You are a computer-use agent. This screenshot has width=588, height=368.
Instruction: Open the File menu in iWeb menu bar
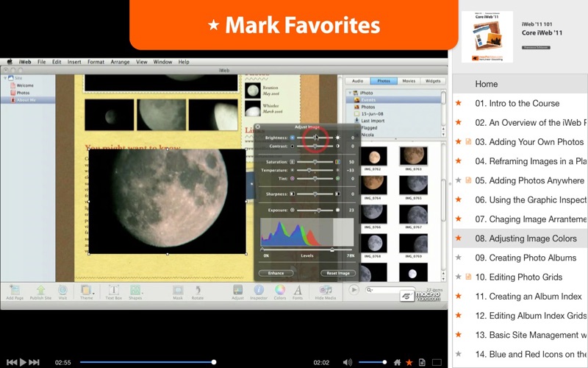42,62
